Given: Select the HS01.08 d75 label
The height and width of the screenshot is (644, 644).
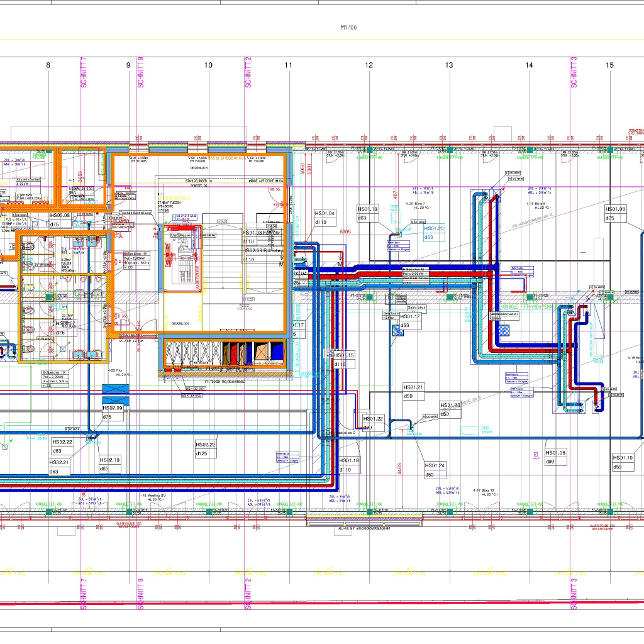Looking at the screenshot, I should coord(616,213).
